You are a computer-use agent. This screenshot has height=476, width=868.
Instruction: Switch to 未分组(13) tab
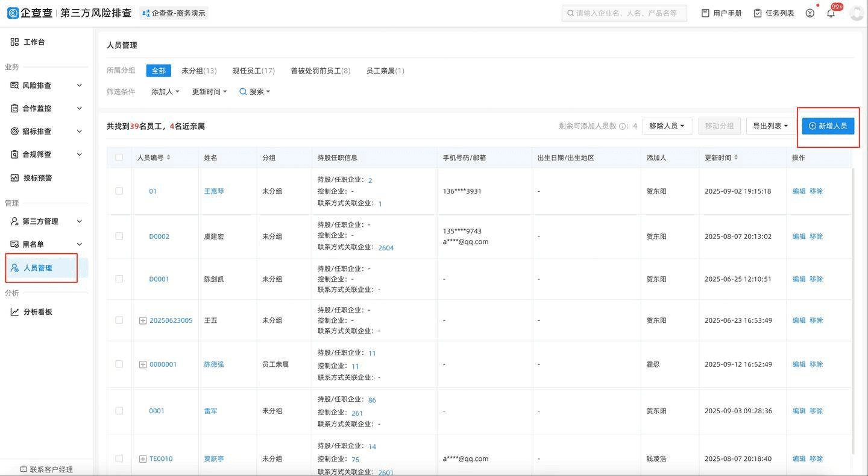point(199,71)
